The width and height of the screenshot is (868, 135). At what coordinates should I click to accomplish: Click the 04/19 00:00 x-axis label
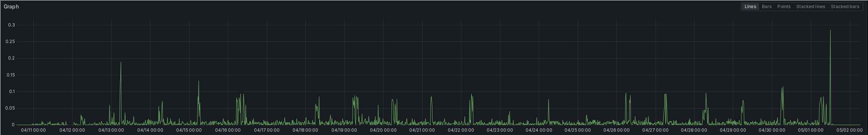point(344,130)
